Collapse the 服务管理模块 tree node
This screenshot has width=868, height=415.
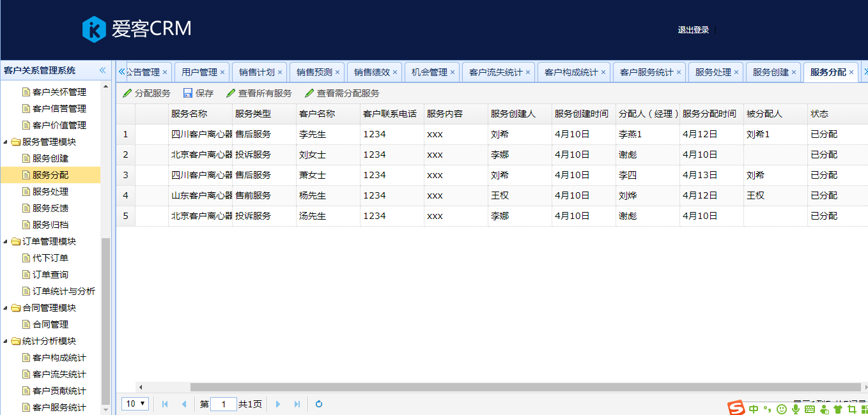(6, 142)
